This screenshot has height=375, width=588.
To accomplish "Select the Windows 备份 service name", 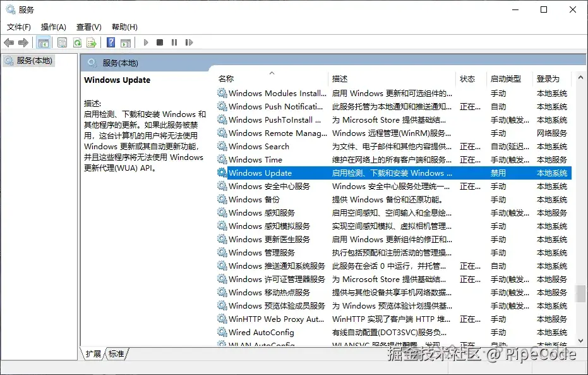I will pos(254,200).
